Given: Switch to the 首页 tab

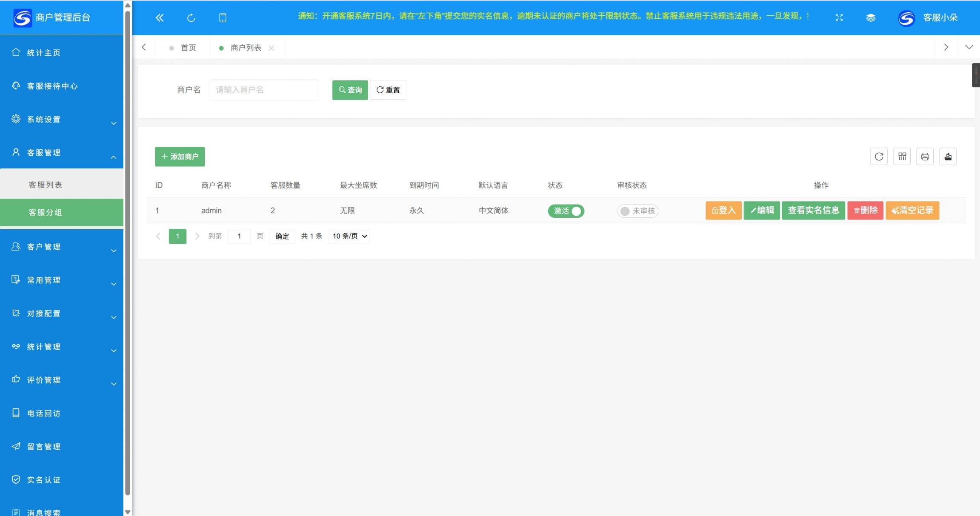Looking at the screenshot, I should tap(188, 47).
